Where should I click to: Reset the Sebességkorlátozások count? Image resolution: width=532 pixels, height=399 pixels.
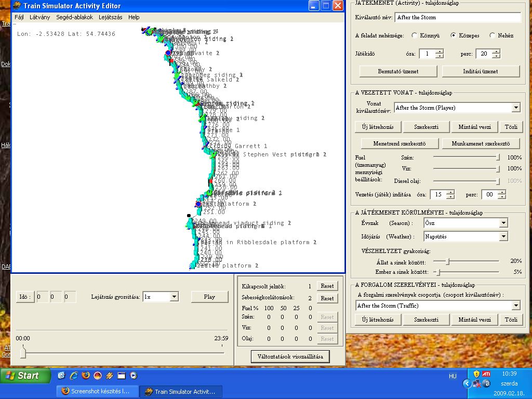pyautogui.click(x=327, y=299)
